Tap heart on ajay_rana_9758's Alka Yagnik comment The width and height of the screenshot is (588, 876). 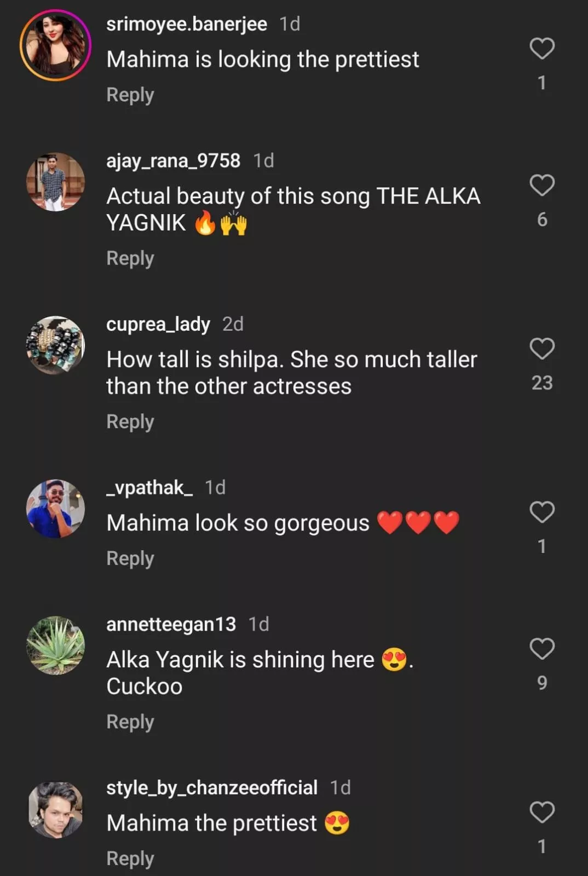(542, 186)
